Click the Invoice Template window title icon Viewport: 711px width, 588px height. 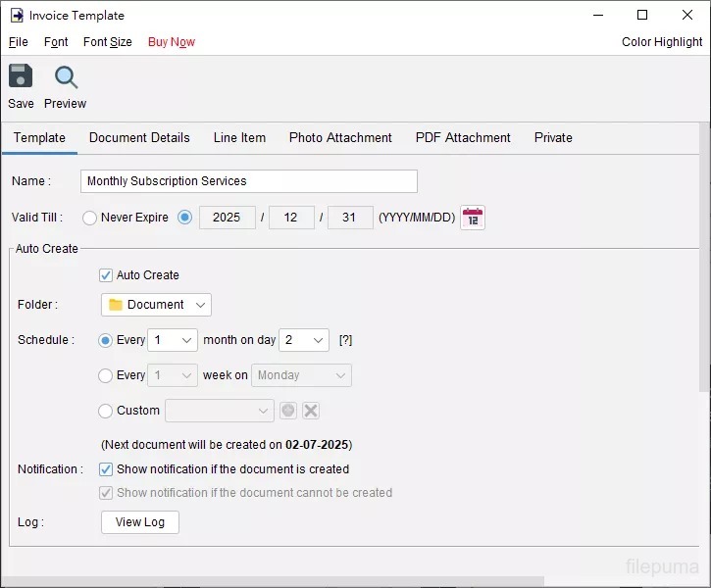pos(17,16)
